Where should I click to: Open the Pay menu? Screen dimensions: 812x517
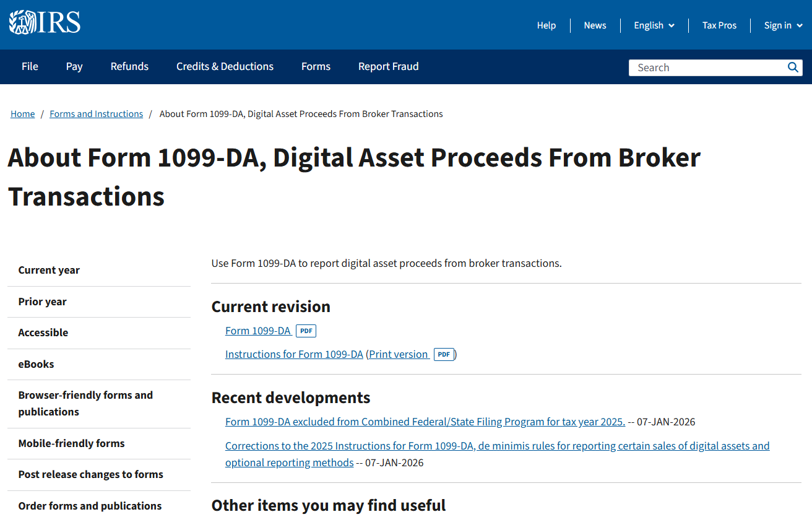pos(74,66)
